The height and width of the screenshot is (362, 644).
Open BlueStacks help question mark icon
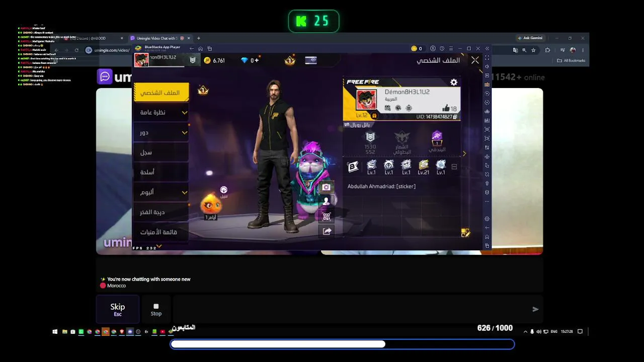tap(442, 49)
